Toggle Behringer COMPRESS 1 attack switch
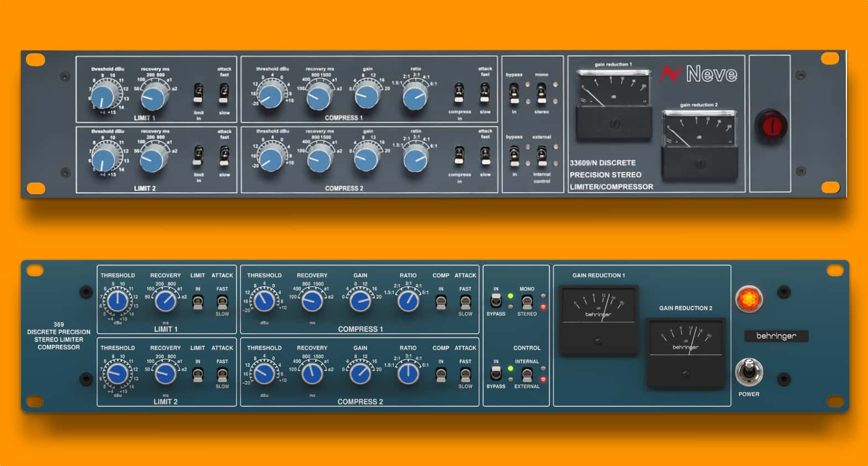The width and height of the screenshot is (868, 466). 466,302
